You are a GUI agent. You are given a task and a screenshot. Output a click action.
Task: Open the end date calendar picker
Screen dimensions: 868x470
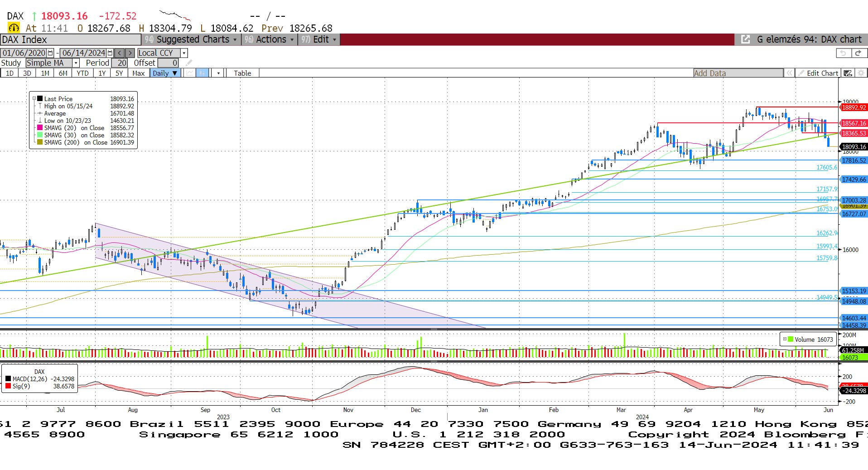(x=110, y=53)
